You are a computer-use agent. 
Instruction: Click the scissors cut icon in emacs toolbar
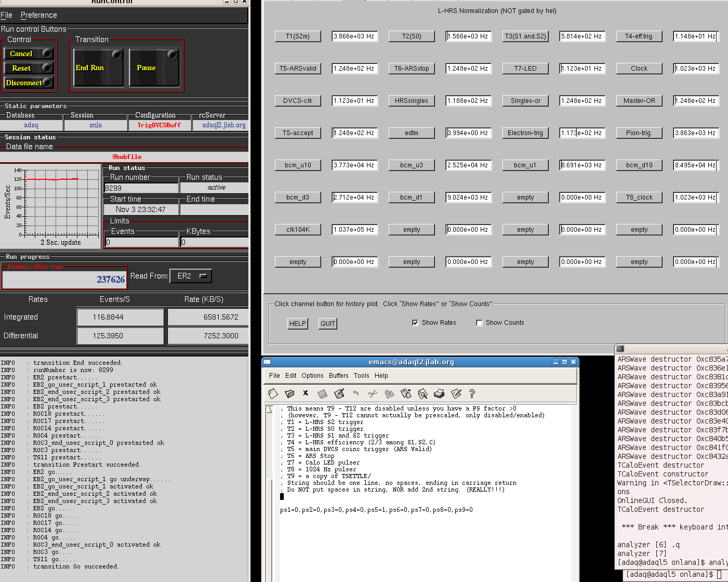[372, 394]
